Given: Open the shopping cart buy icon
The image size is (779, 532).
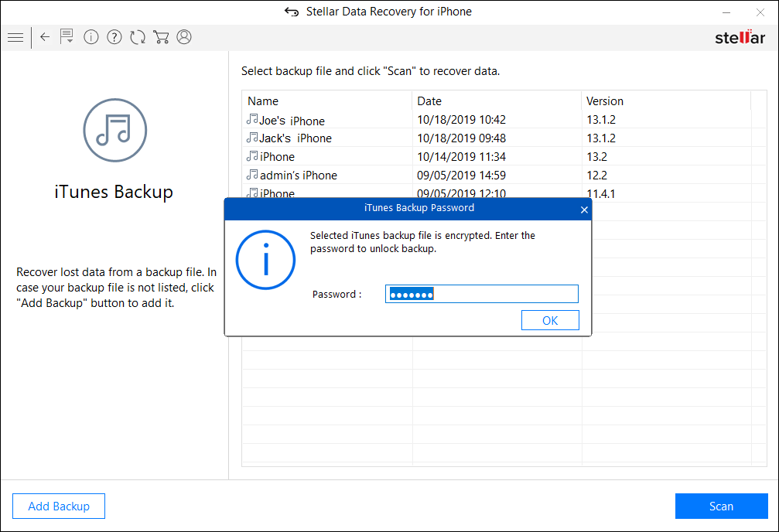Looking at the screenshot, I should [161, 37].
